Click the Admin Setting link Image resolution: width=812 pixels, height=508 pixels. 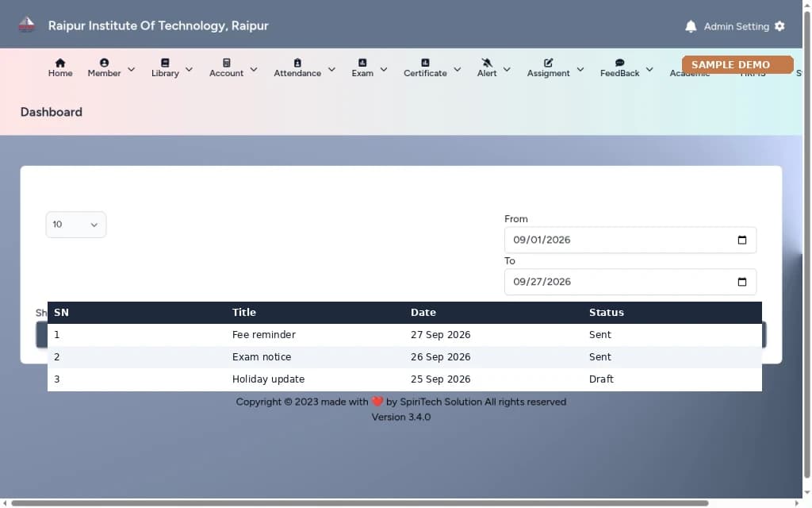tap(736, 26)
